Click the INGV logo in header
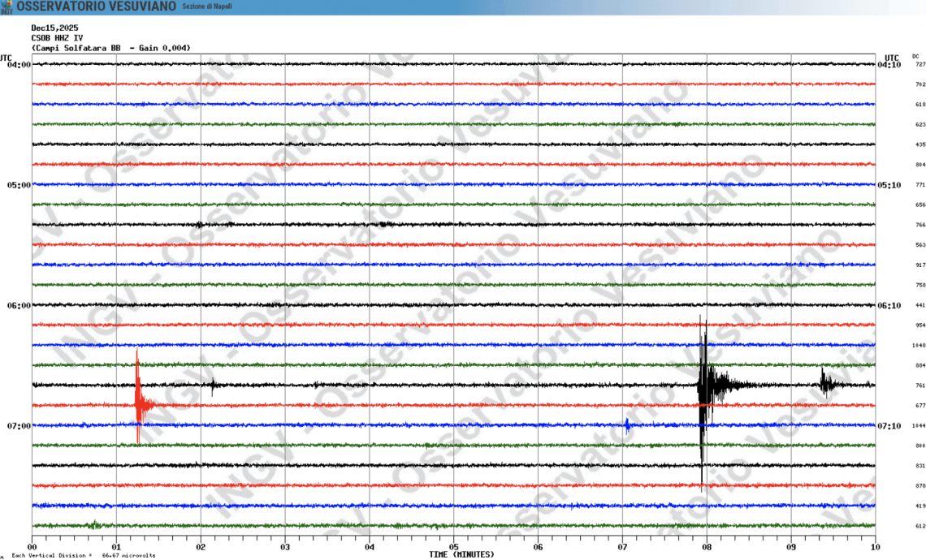Viewport: 926px width, 560px height. 6,6
